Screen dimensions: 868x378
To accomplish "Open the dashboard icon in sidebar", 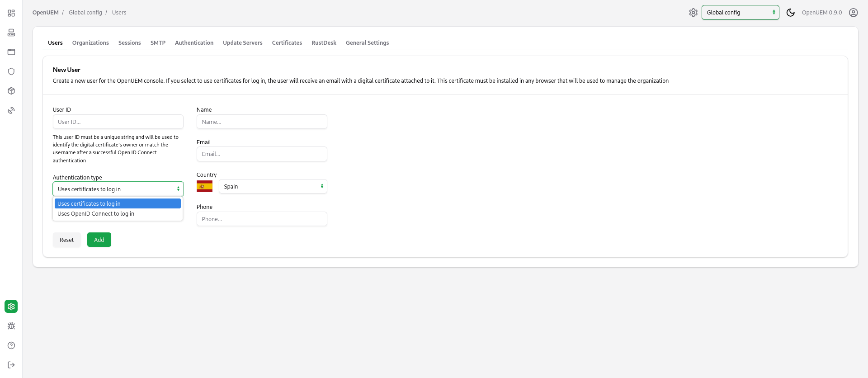I will 11,13.
